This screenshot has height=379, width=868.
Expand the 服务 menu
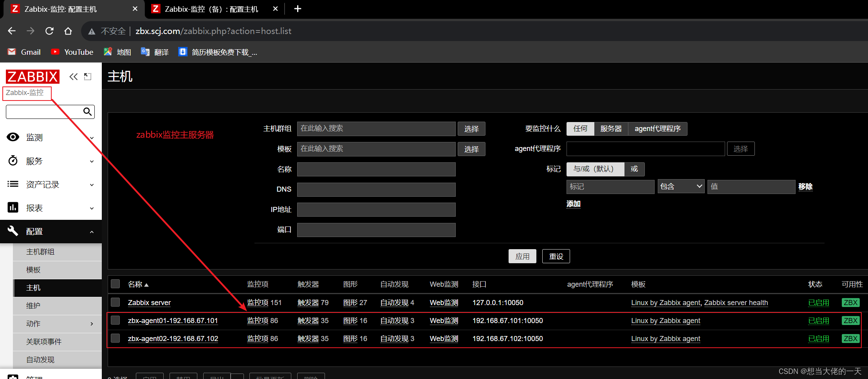[x=92, y=161]
